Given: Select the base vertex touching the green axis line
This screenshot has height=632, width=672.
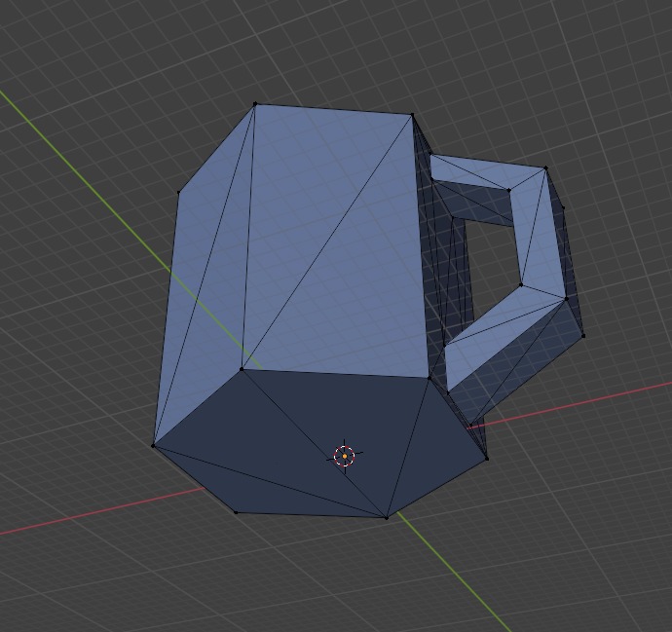Looking at the screenshot, I should (x=386, y=518).
